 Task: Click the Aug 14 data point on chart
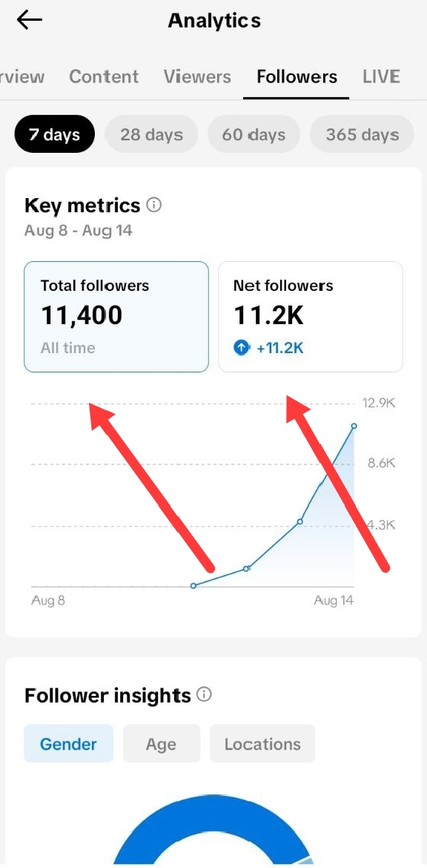coord(354,426)
